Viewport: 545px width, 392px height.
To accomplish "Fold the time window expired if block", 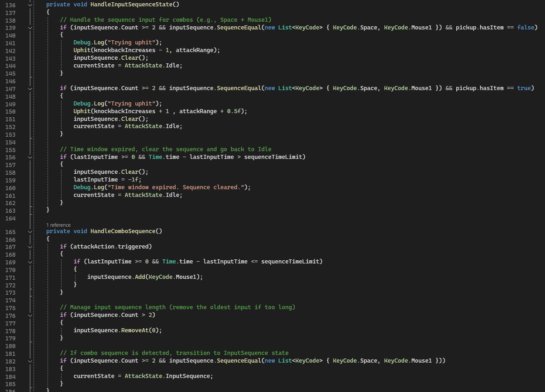I will click(x=30, y=157).
